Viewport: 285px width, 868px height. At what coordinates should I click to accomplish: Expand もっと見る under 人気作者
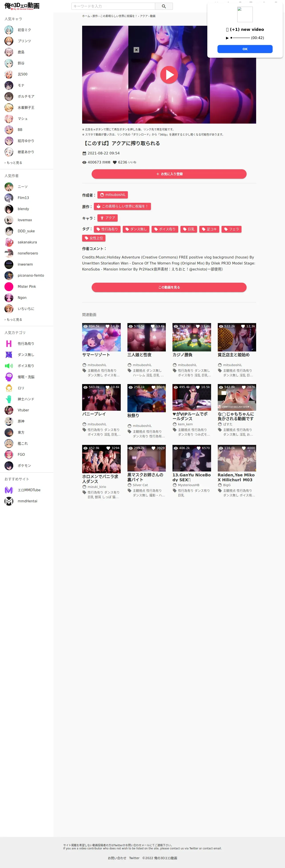tap(14, 320)
